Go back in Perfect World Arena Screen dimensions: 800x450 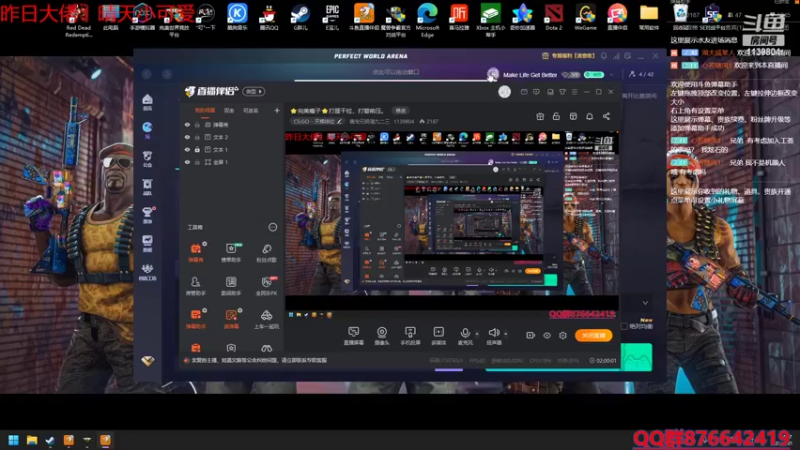(147, 74)
